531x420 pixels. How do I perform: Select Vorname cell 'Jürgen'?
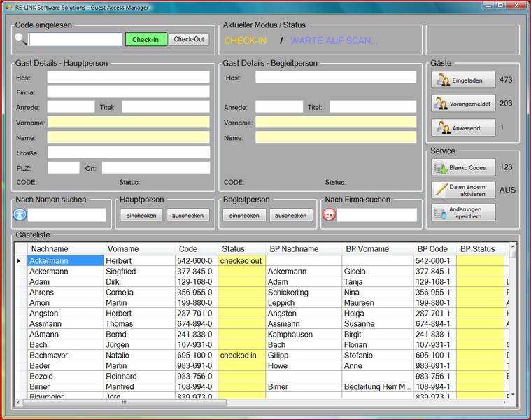[139, 345]
